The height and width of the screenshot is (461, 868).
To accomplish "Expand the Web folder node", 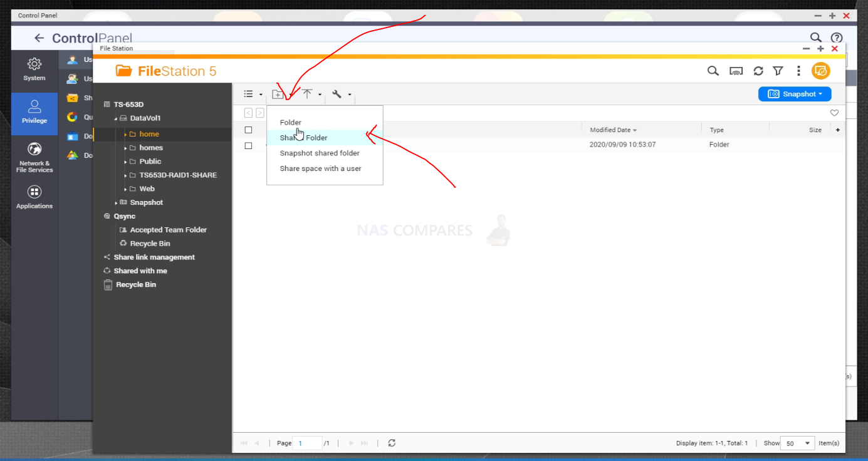I will [x=125, y=189].
